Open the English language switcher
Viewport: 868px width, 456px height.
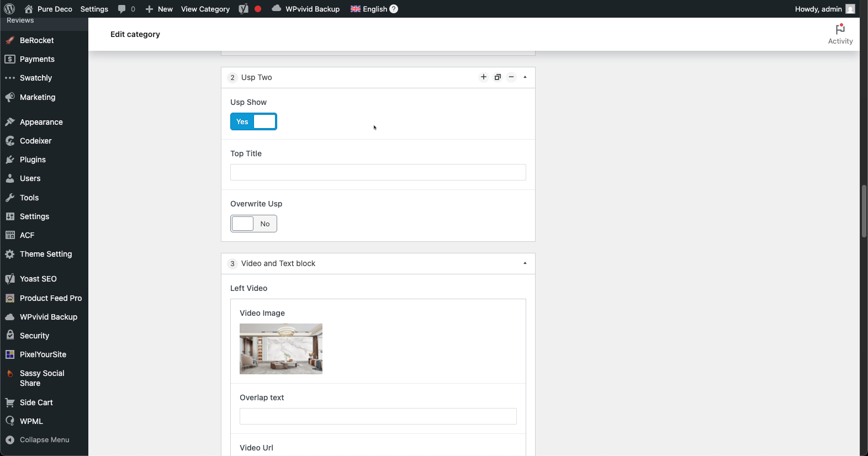pos(369,9)
